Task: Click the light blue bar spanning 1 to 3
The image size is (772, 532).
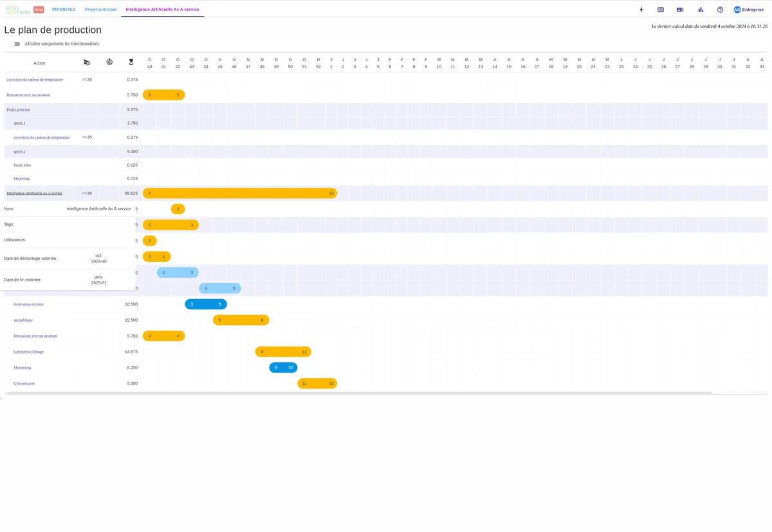Action: click(x=178, y=272)
